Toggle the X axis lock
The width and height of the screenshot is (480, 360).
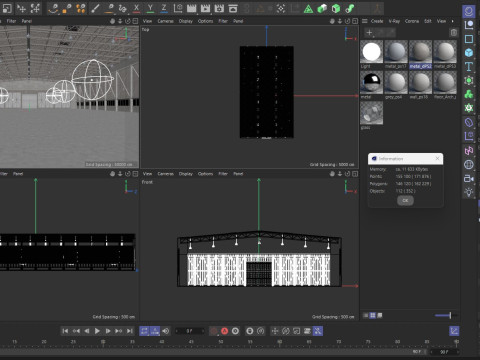[136, 8]
